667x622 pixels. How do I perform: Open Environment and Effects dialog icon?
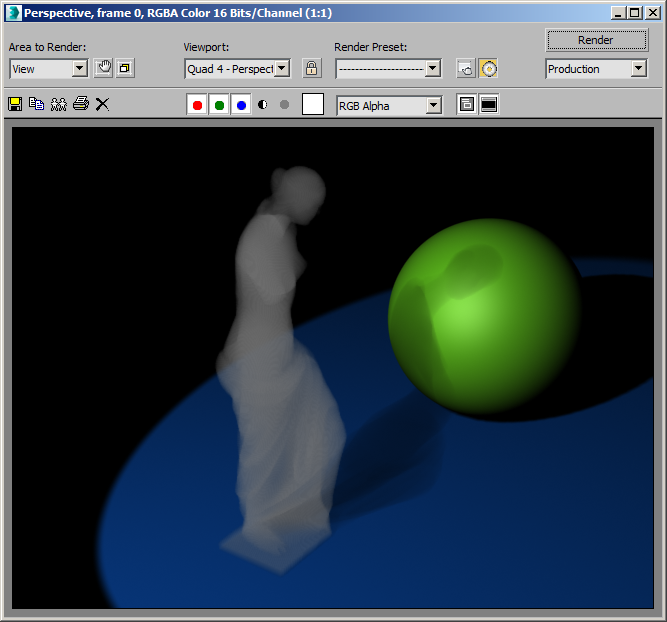click(x=488, y=68)
